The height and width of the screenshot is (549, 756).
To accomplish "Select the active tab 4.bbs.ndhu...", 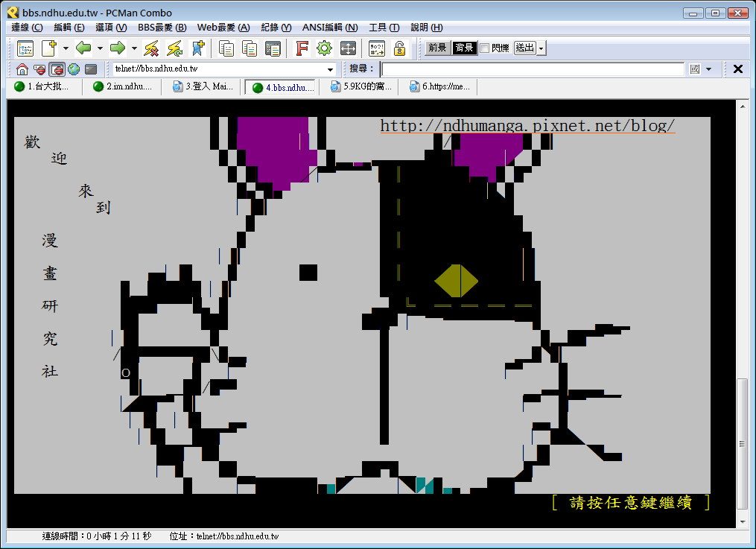I will click(281, 87).
